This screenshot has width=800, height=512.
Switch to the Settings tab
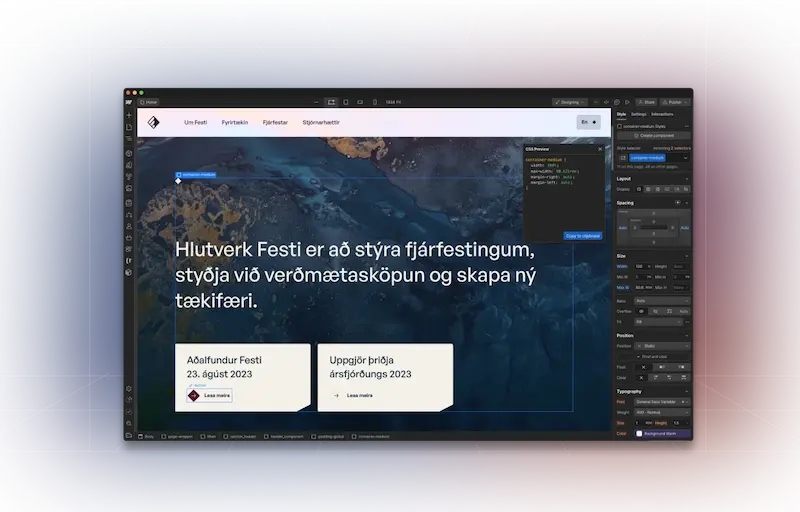tap(638, 114)
